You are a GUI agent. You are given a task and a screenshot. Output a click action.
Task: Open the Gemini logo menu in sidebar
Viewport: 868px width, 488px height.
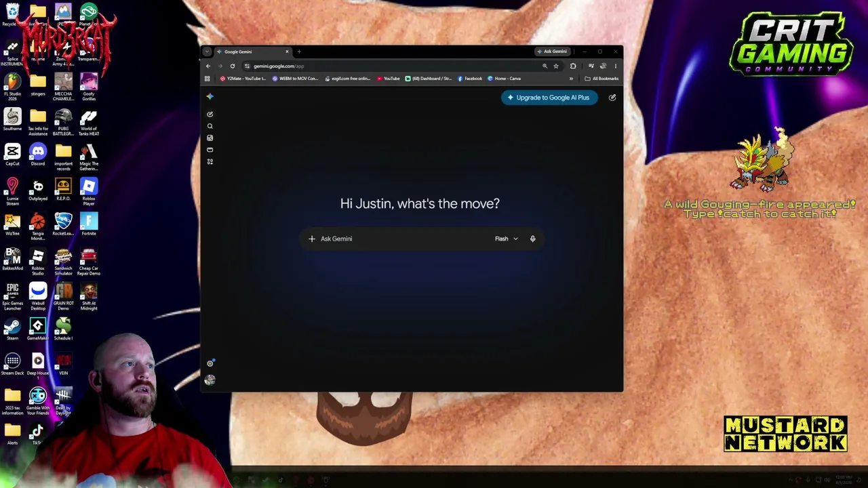pyautogui.click(x=210, y=97)
